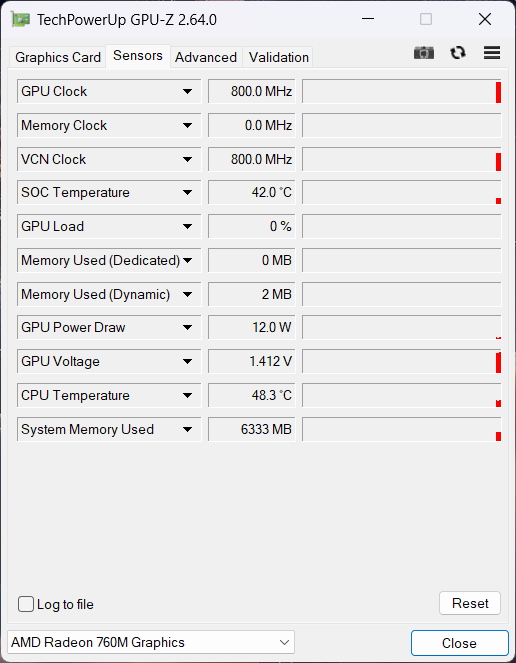The height and width of the screenshot is (663, 516).
Task: Click the refresh arrows icon
Action: (x=458, y=53)
